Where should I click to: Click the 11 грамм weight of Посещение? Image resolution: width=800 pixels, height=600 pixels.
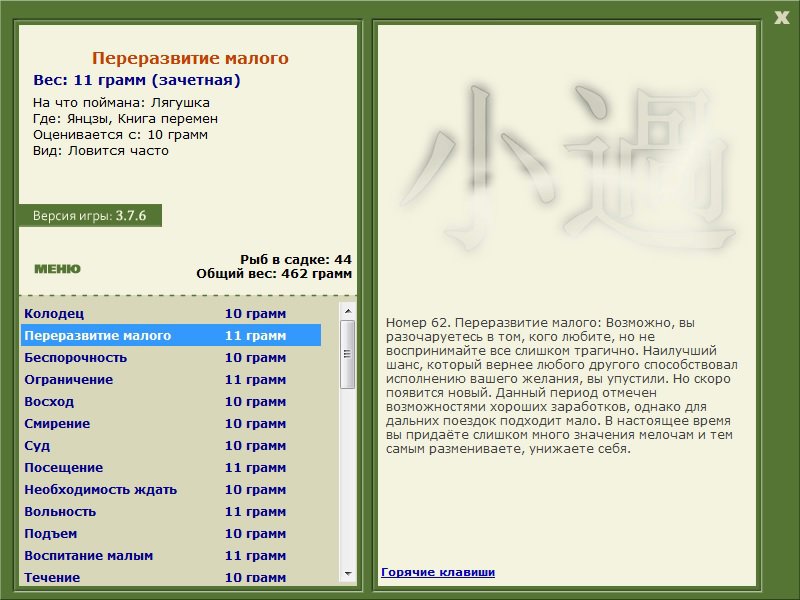pyautogui.click(x=256, y=467)
